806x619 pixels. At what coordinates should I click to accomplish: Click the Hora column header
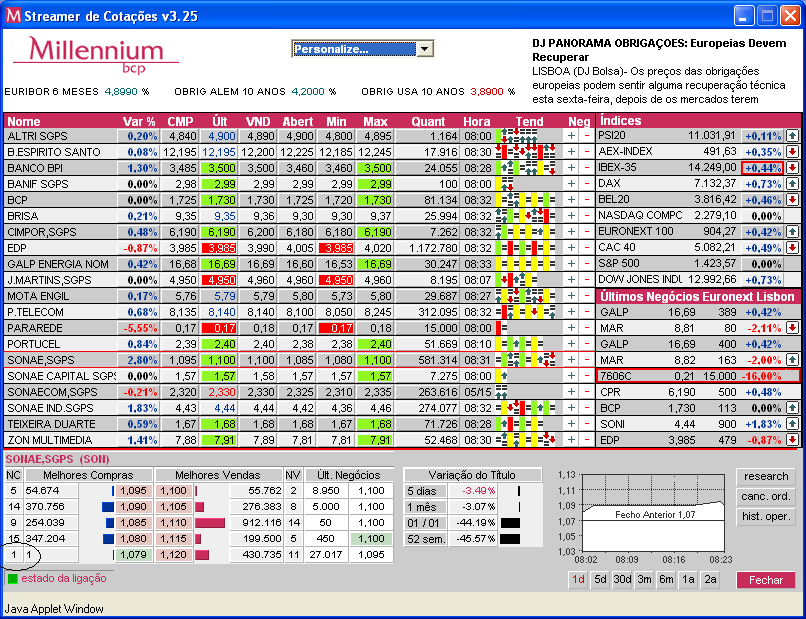point(477,121)
